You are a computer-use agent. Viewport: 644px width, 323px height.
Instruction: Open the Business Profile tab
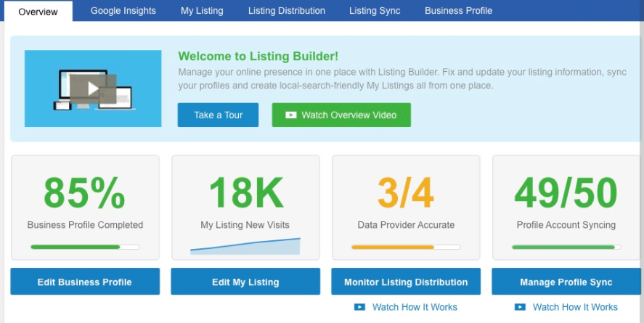point(458,11)
